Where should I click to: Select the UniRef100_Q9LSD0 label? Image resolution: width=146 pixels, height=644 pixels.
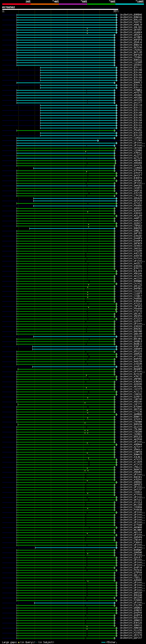point(131,27)
